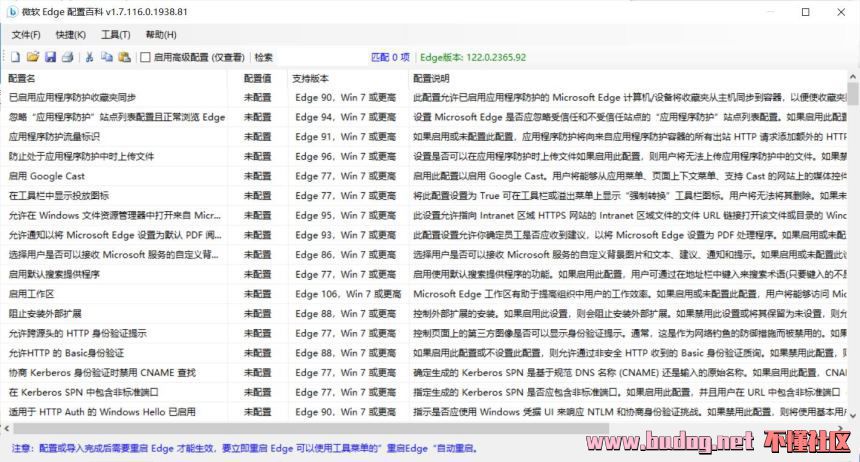Maximize the window
Image resolution: width=860 pixels, height=462 pixels.
[806, 12]
